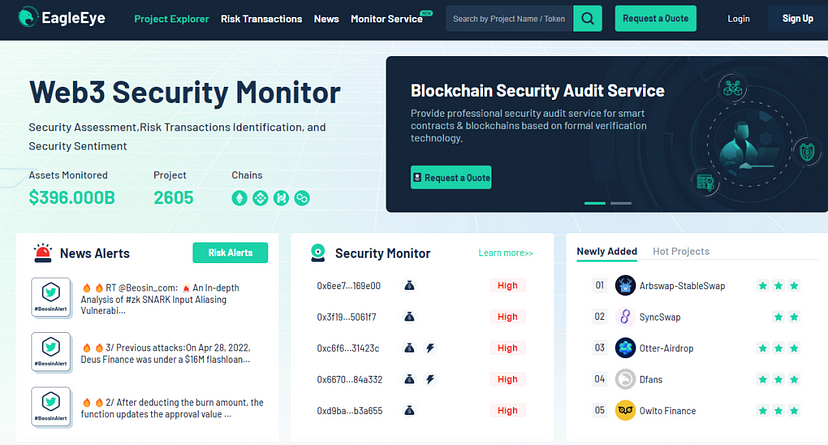
Task: Open SyncSwap project name
Action: (x=660, y=317)
